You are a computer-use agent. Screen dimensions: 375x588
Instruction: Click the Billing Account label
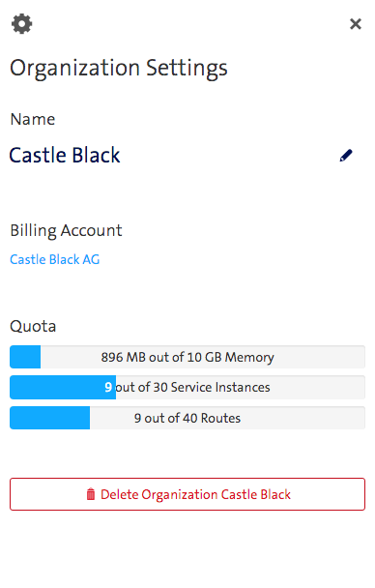pos(66,230)
